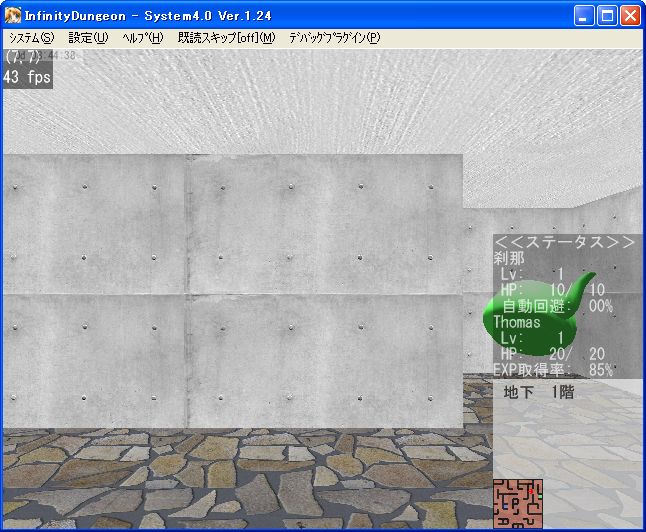This screenshot has width=646, height=532.
Task: Click the 43 fps counter
Action: [x=27, y=77]
